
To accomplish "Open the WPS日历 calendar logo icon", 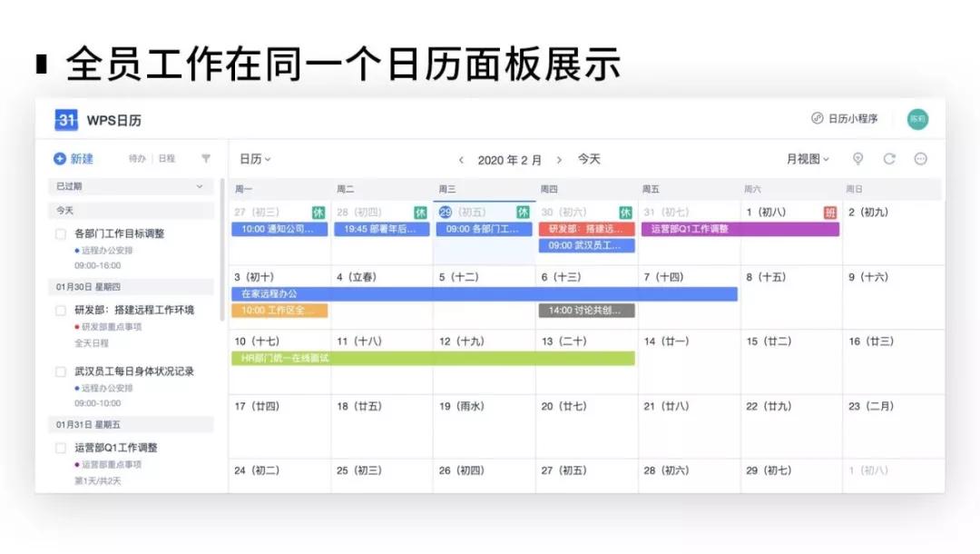I will pyautogui.click(x=65, y=119).
